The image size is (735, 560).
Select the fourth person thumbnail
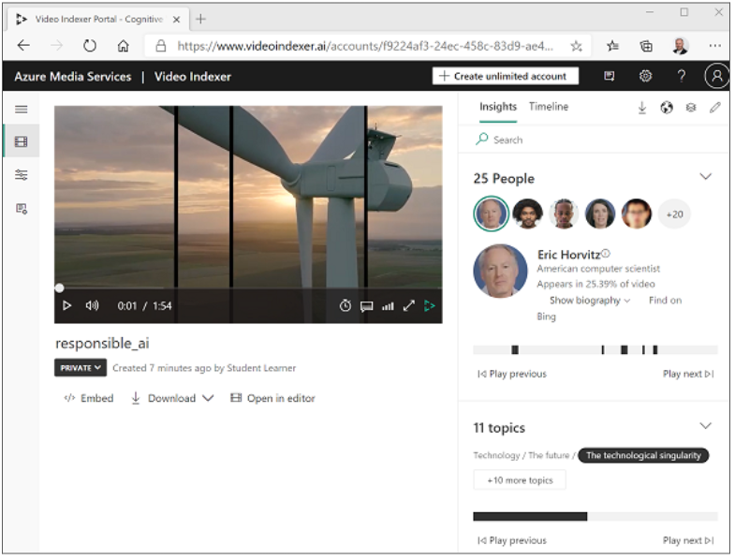[x=602, y=214]
